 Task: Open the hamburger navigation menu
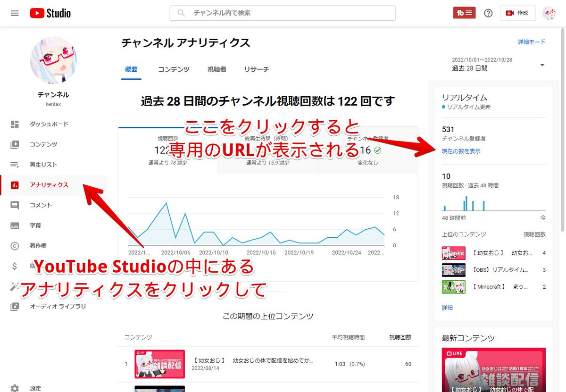click(x=15, y=13)
